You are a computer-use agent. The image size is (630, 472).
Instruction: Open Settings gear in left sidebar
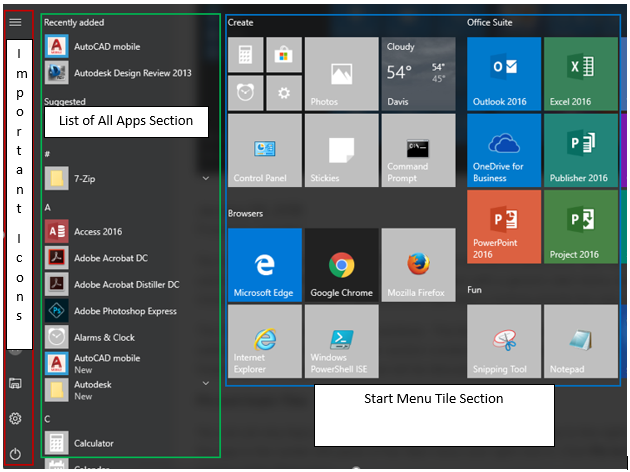coord(15,419)
